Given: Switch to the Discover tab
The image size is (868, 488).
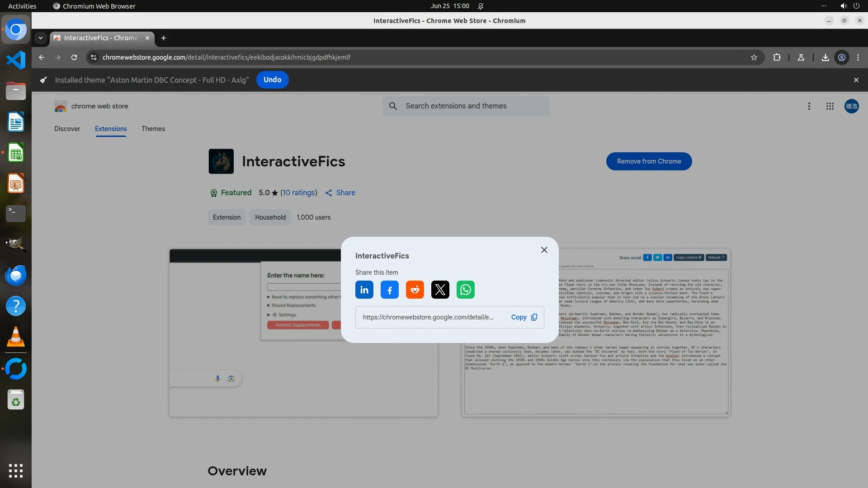Looking at the screenshot, I should coord(67,129).
